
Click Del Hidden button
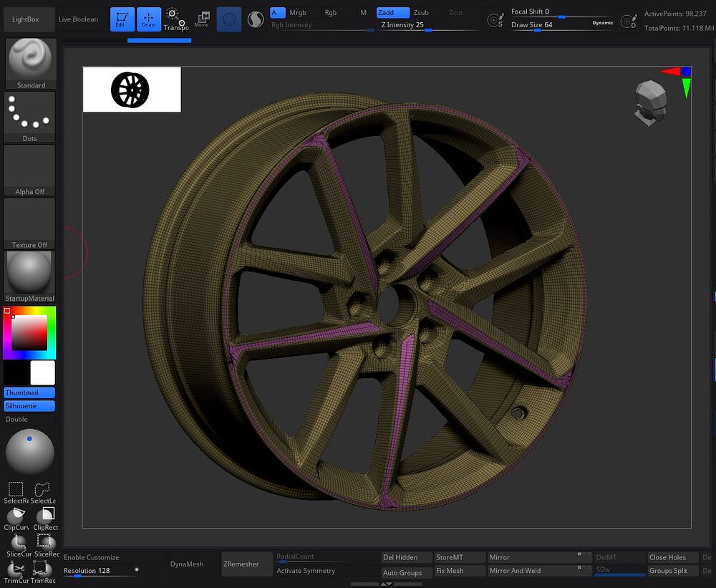(x=407, y=557)
